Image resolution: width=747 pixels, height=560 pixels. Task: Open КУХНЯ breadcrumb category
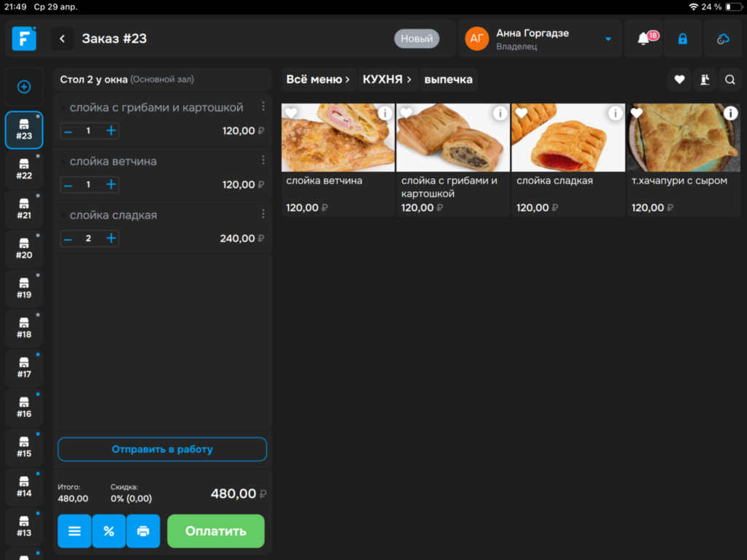coord(387,79)
